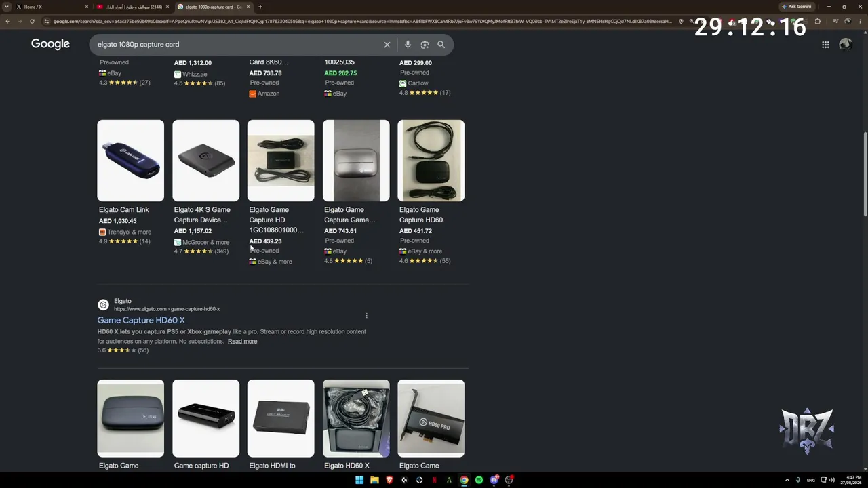Open the Windows Start menu

[x=359, y=480]
